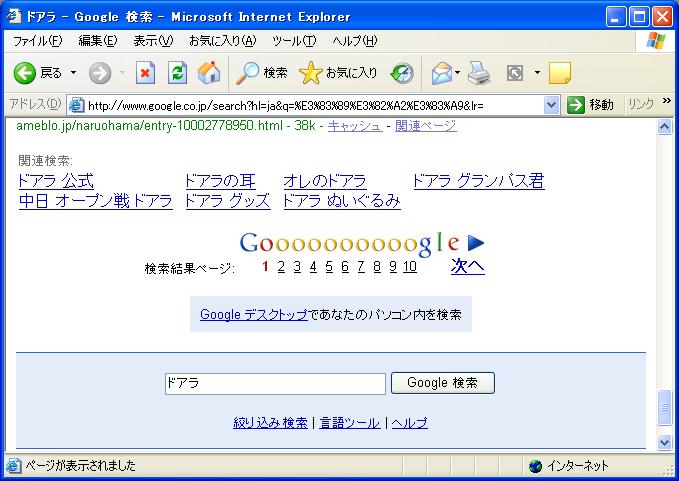Open the browsing history clock icon
This screenshot has height=481, width=679.
click(x=402, y=73)
